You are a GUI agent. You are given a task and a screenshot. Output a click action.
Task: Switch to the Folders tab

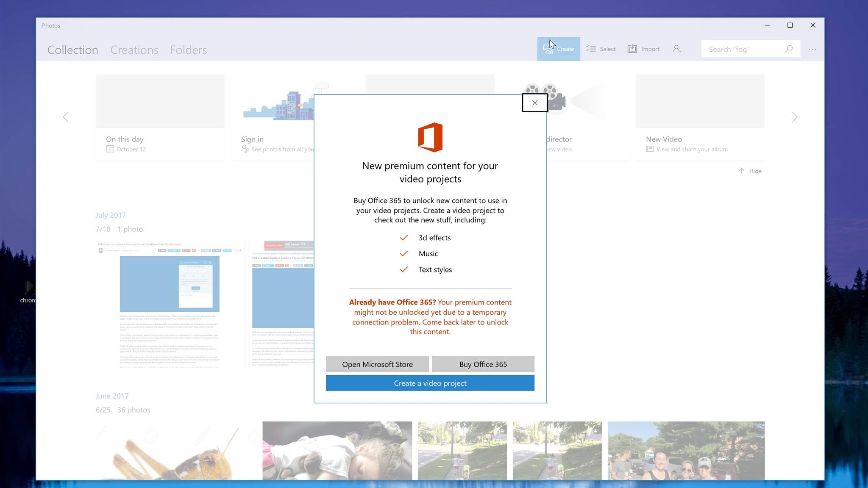(x=188, y=50)
